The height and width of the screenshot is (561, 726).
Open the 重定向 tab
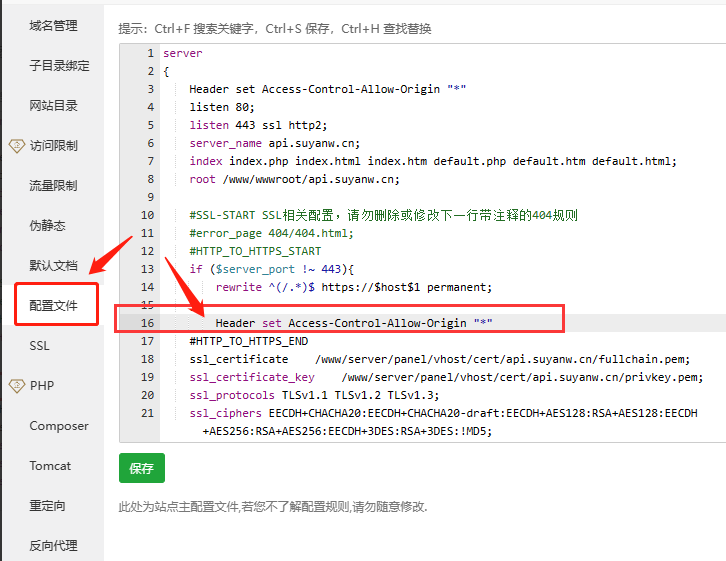(47, 505)
